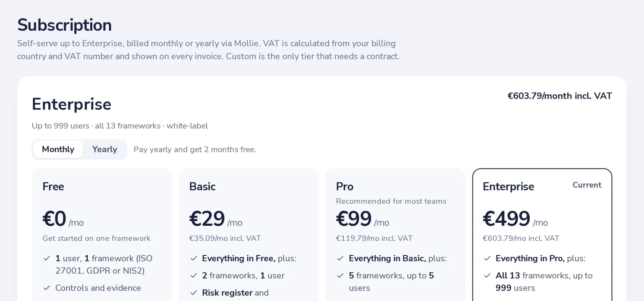
Task: Click checkmark beside Risk register
Action: 194,293
